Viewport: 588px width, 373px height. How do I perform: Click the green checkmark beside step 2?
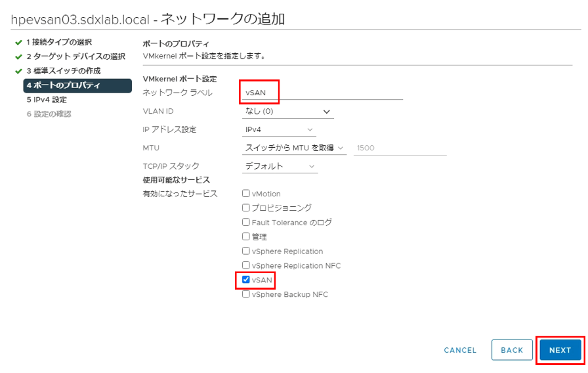pyautogui.click(x=19, y=56)
